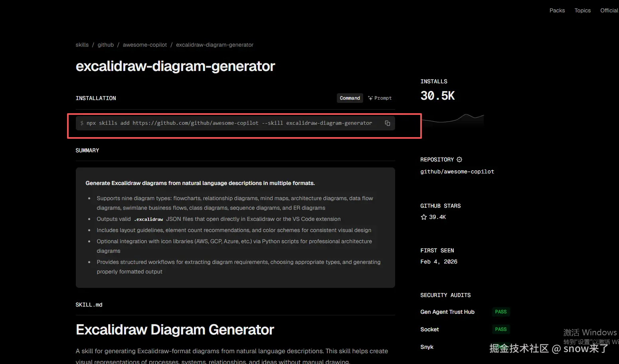Navigate to the "github" breadcrumb
Viewport: 619px width, 364px height.
pos(106,45)
